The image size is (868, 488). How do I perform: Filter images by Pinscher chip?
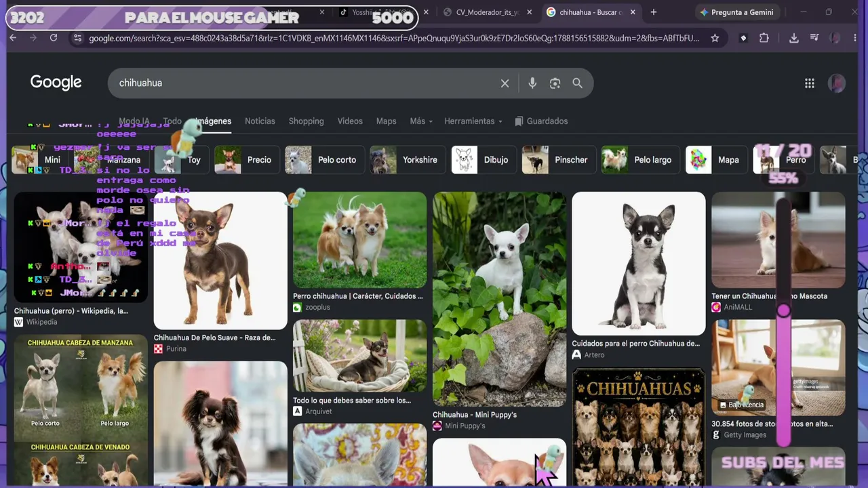[558, 160]
